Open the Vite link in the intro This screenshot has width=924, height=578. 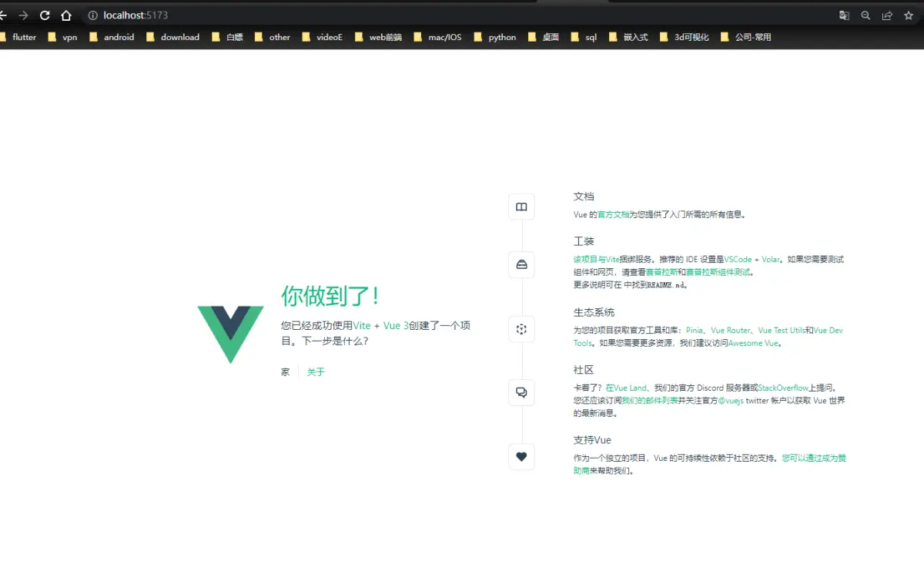[x=362, y=326]
